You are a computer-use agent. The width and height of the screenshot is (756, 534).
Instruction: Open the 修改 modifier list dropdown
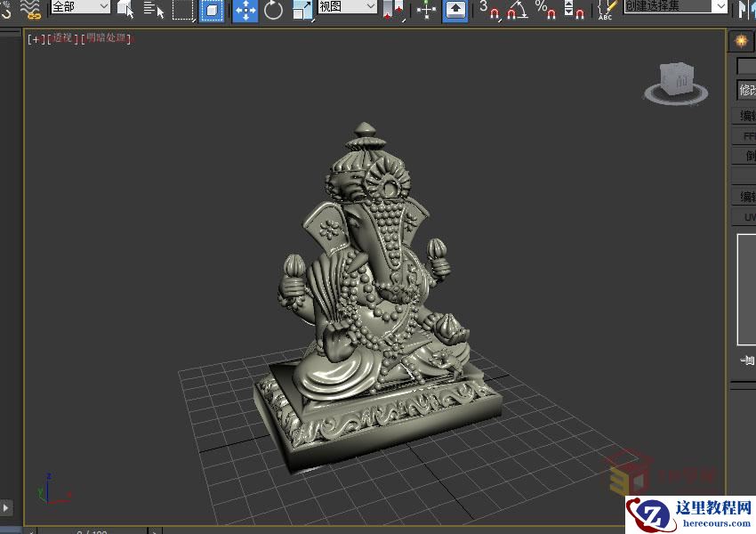pos(747,90)
